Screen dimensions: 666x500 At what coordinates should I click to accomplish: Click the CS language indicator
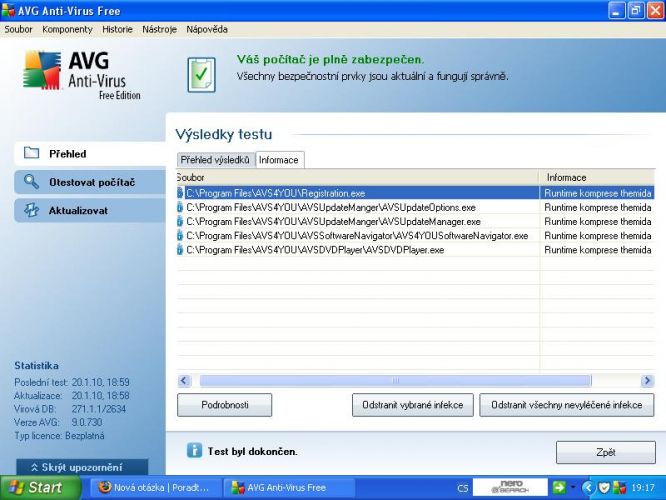[463, 488]
